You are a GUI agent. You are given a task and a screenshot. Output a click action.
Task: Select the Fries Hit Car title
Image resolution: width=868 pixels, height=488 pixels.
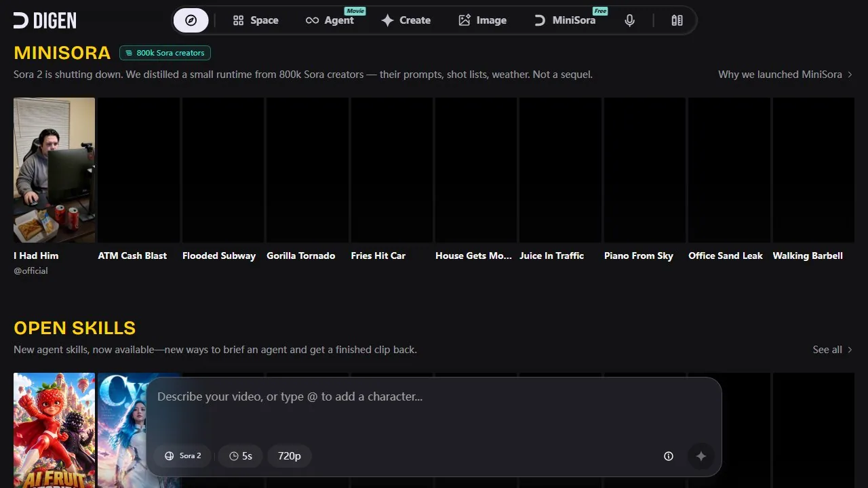(x=378, y=256)
